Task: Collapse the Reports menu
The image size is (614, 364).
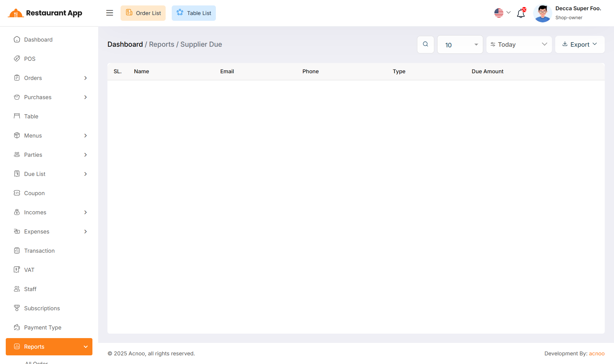Action: [49, 347]
